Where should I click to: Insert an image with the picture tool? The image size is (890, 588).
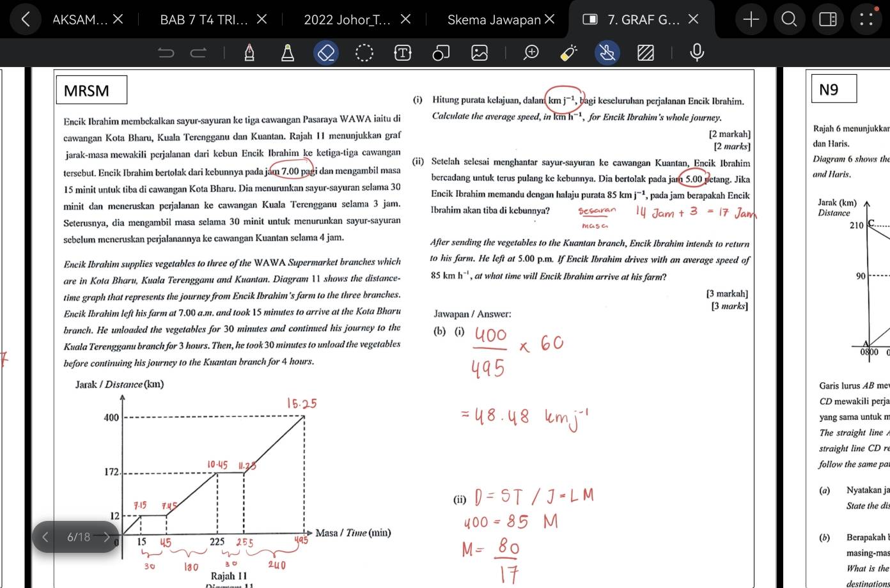pos(480,53)
